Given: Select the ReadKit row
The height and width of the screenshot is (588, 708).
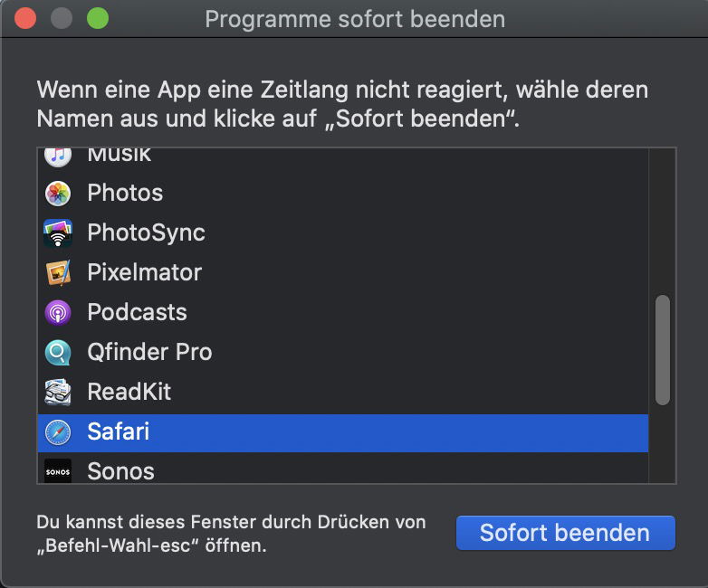Looking at the screenshot, I should (x=343, y=392).
